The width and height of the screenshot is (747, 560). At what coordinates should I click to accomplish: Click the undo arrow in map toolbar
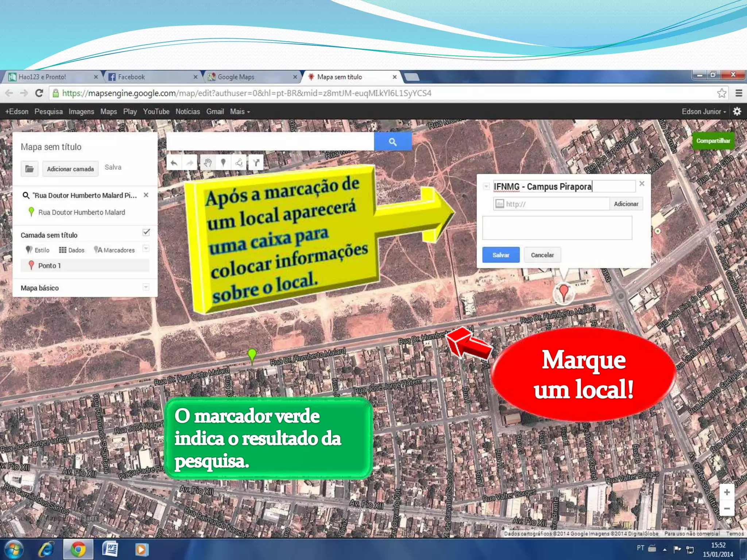(174, 163)
